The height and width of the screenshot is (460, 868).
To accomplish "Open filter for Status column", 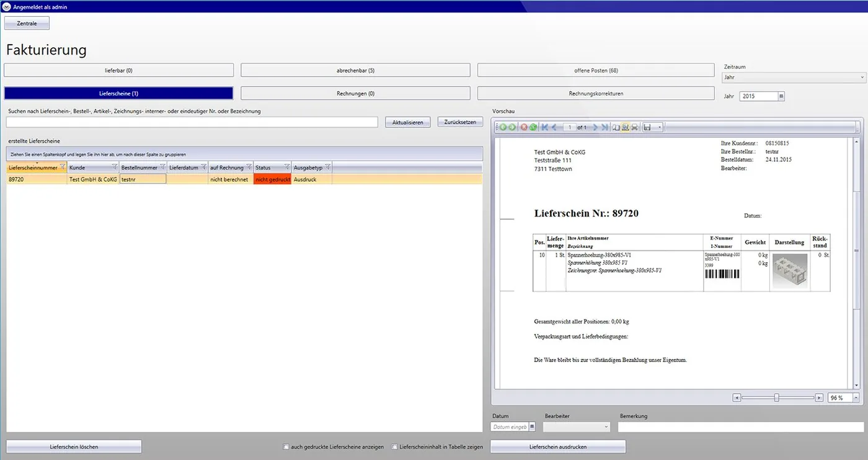I will click(x=287, y=167).
